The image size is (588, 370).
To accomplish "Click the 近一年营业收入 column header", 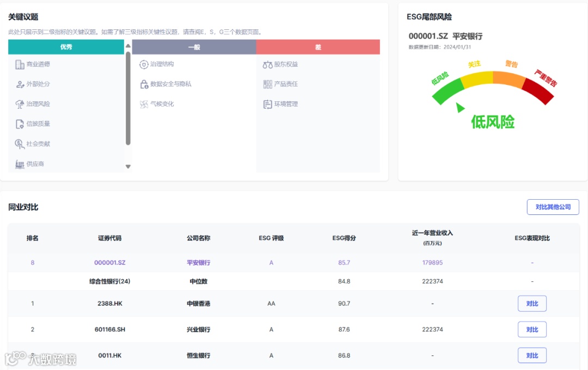I will pos(432,237).
